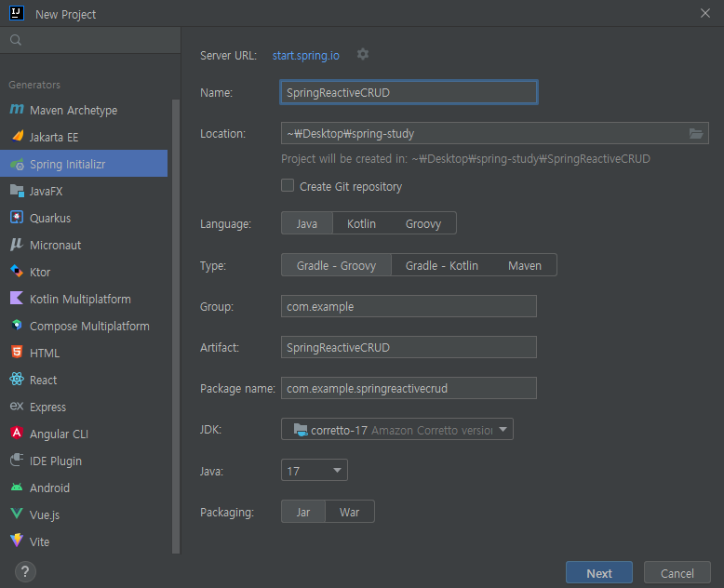
Task: Click the Micronaut mu icon
Action: coord(16,244)
